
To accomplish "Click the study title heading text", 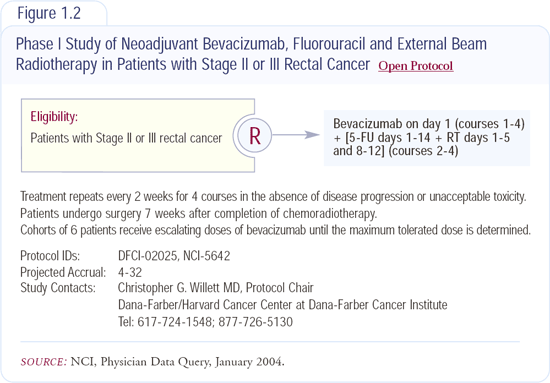I will pyautogui.click(x=251, y=54).
